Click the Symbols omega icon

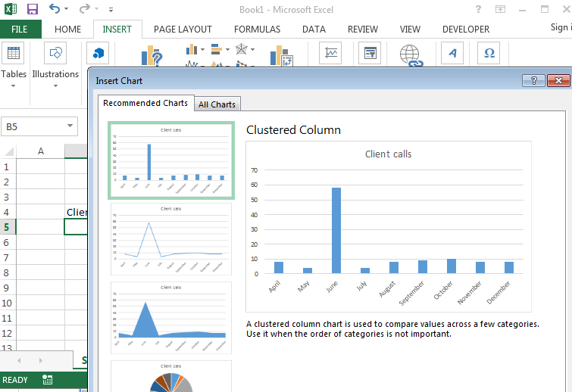pyautogui.click(x=489, y=53)
